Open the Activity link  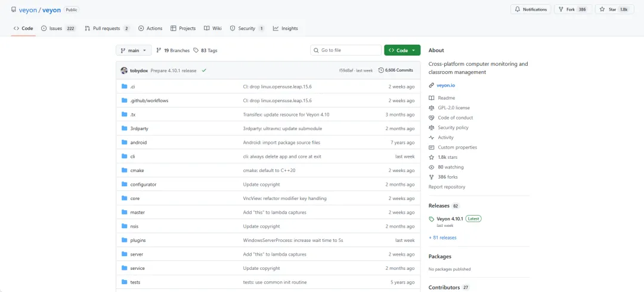445,137
